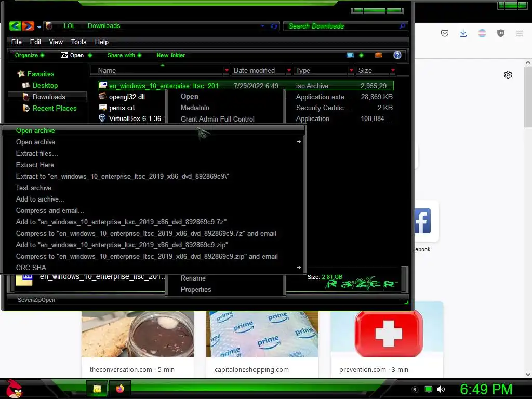Click highlighted Open archive submenu entry
532x399 pixels.
coord(153,130)
